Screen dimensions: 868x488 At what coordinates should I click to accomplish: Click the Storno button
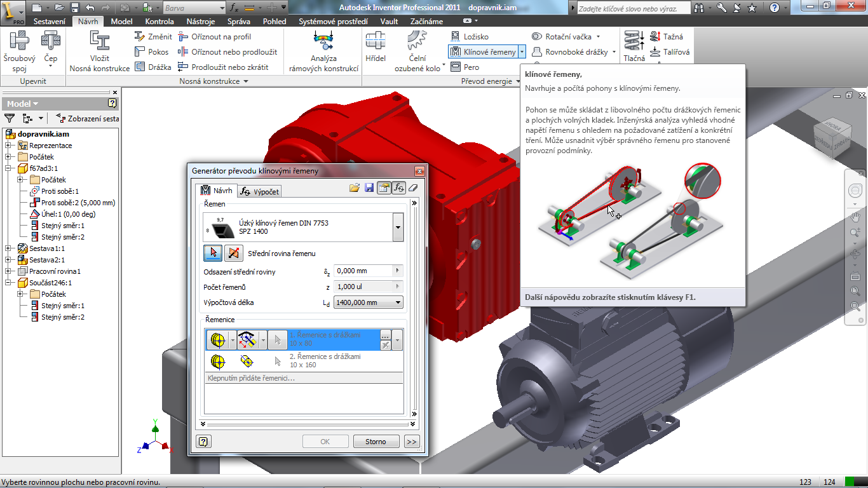pyautogui.click(x=376, y=442)
